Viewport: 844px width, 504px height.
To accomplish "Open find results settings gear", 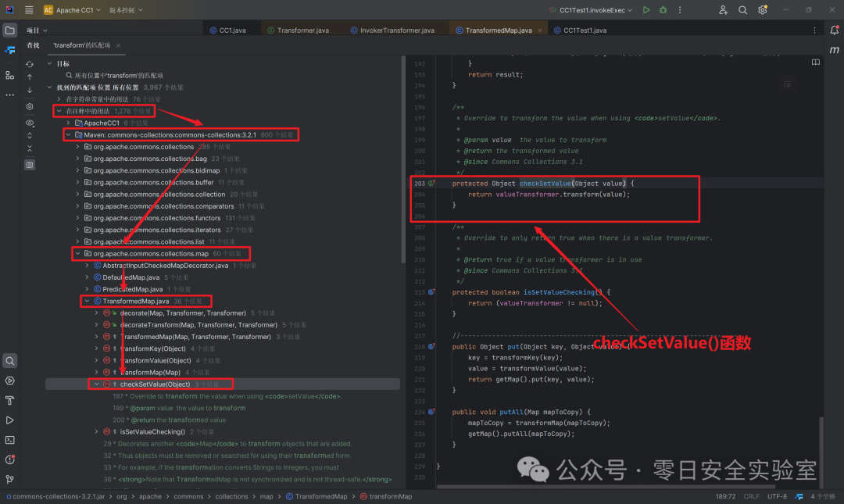I will pos(30,106).
